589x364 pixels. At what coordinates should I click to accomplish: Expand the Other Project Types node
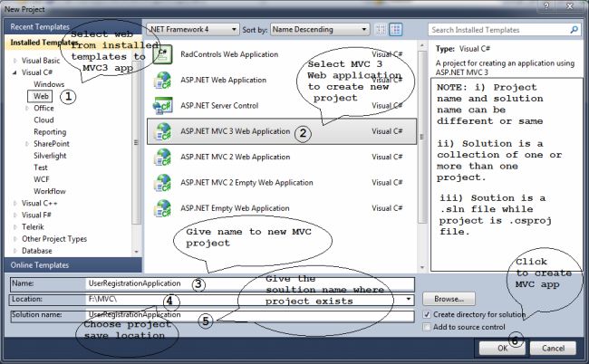click(x=15, y=239)
